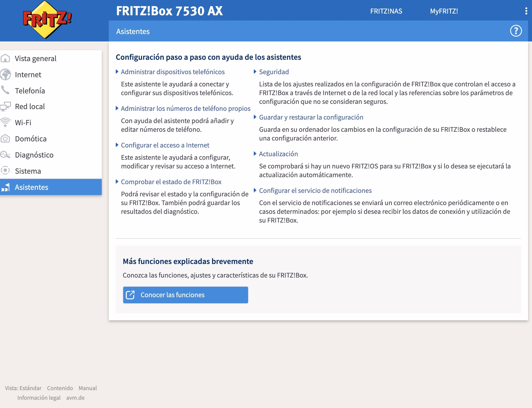
Task: Open the Sistema menu
Action: 51,171
